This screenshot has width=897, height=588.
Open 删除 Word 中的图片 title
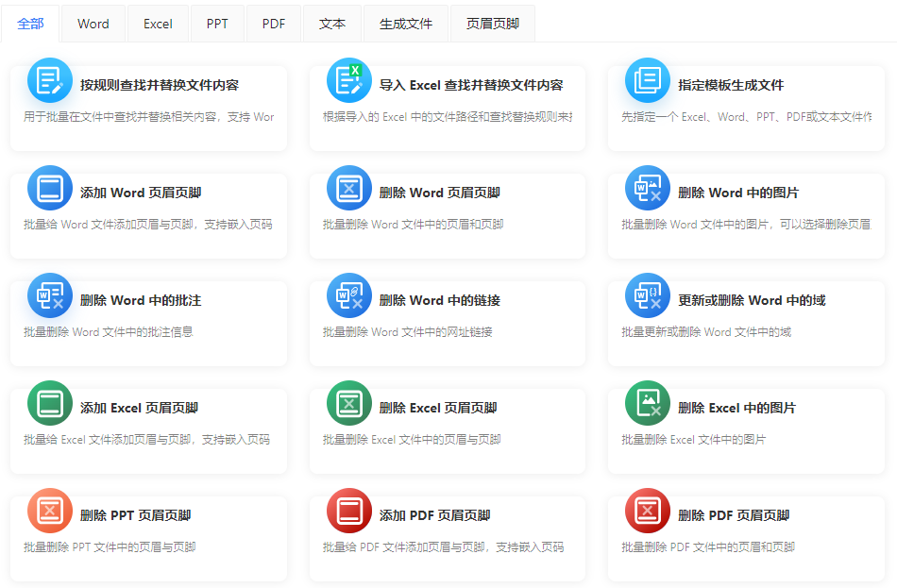coord(738,193)
